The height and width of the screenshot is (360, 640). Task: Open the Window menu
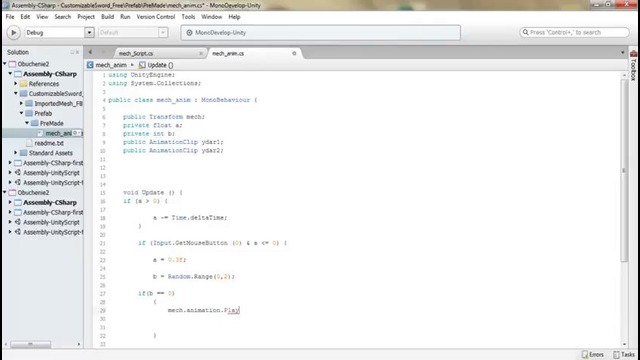211,17
